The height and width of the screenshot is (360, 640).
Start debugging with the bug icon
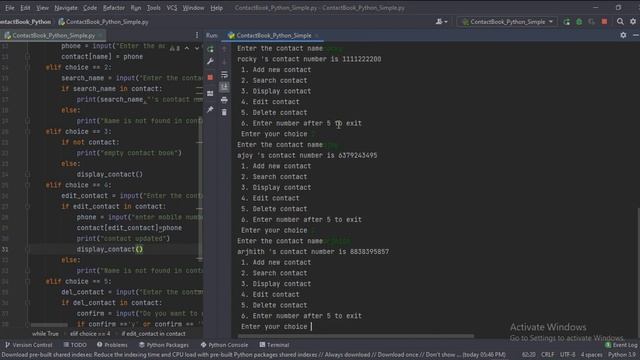pyautogui.click(x=579, y=22)
